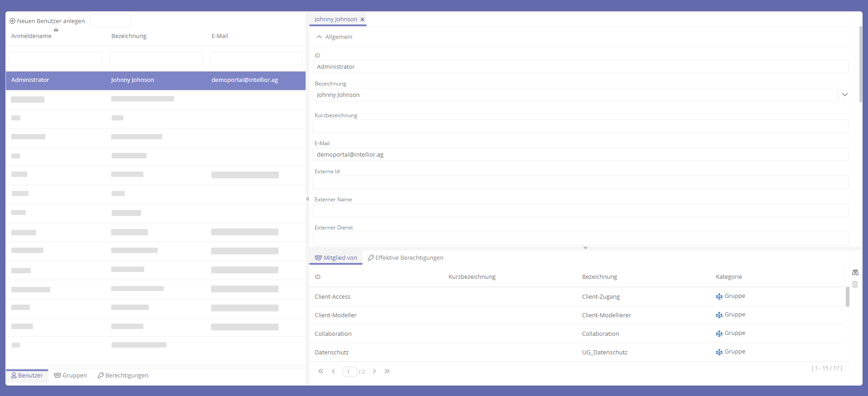Viewport: 868px width, 396px height.
Task: Open the Bezeichnung dropdown chevron
Action: [844, 95]
